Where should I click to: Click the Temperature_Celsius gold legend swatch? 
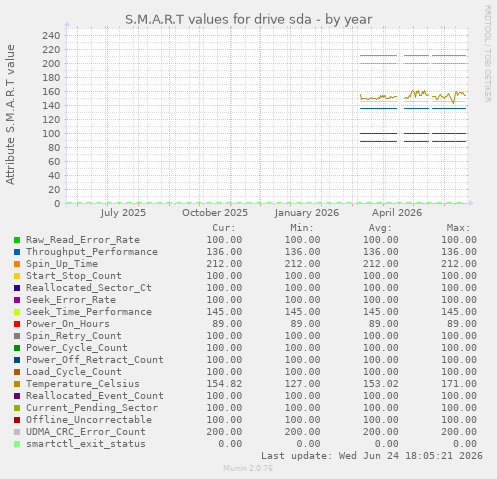tap(17, 384)
